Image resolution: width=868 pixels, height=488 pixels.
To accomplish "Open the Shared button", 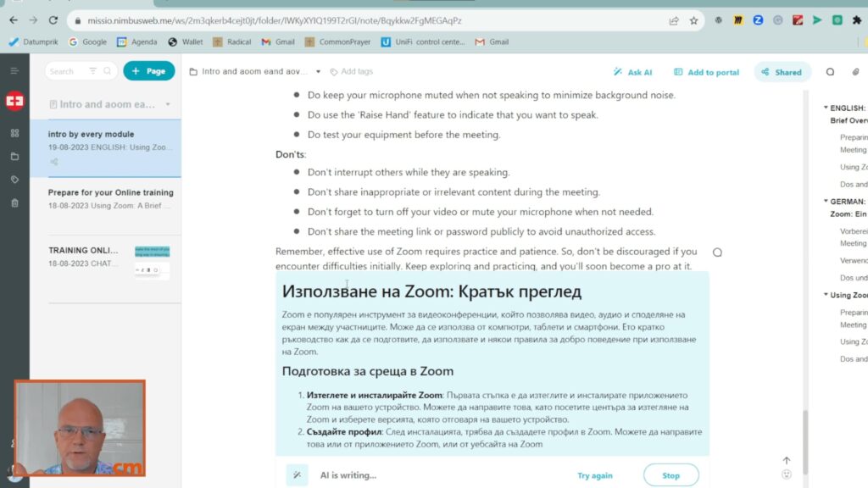I will point(782,72).
